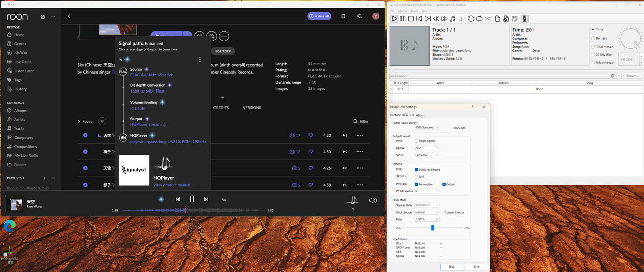Open Help menu in HQPlayer
644x272 pixels.
425,11
